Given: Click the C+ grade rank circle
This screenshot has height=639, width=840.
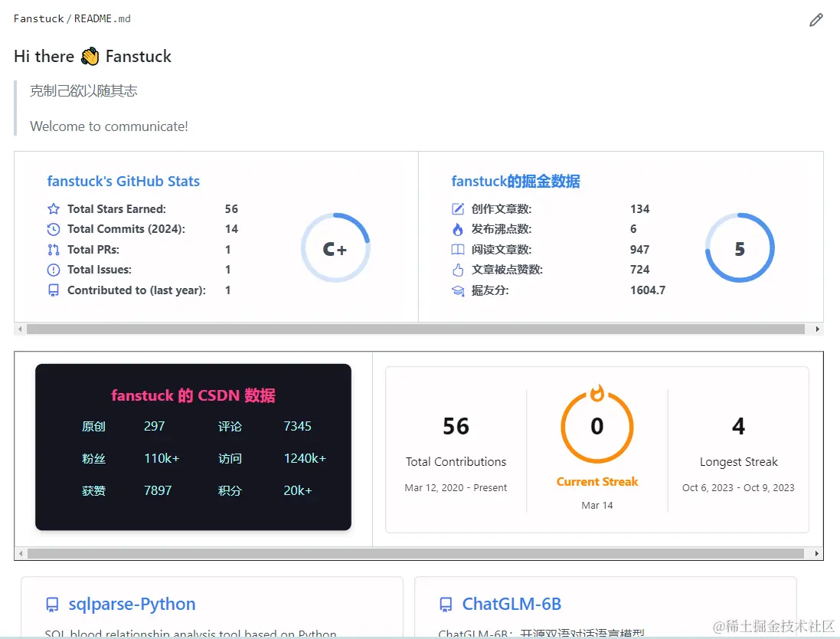Looking at the screenshot, I should coord(335,248).
